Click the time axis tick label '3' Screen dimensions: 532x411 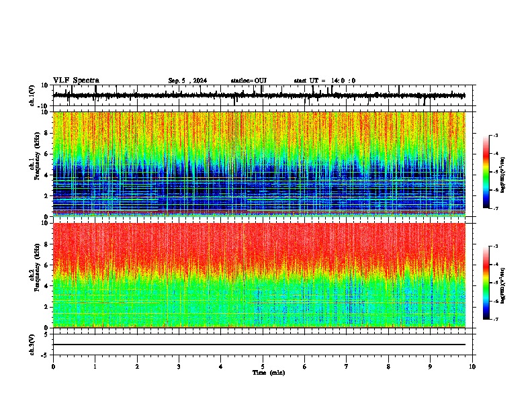[179, 367]
